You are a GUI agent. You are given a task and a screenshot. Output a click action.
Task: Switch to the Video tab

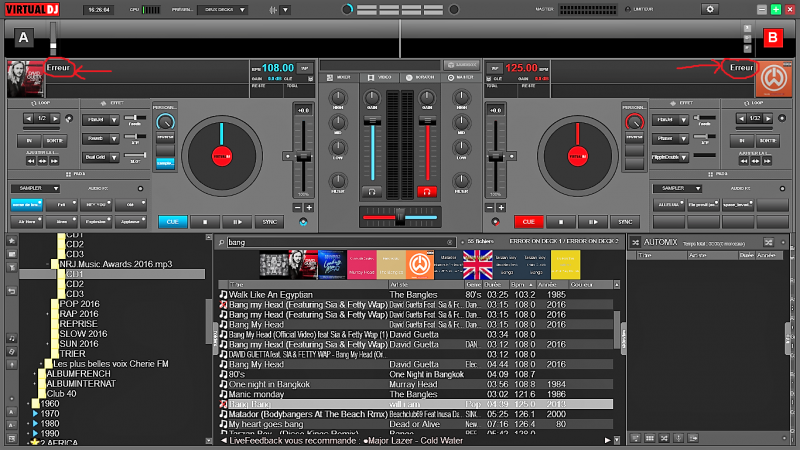point(380,78)
